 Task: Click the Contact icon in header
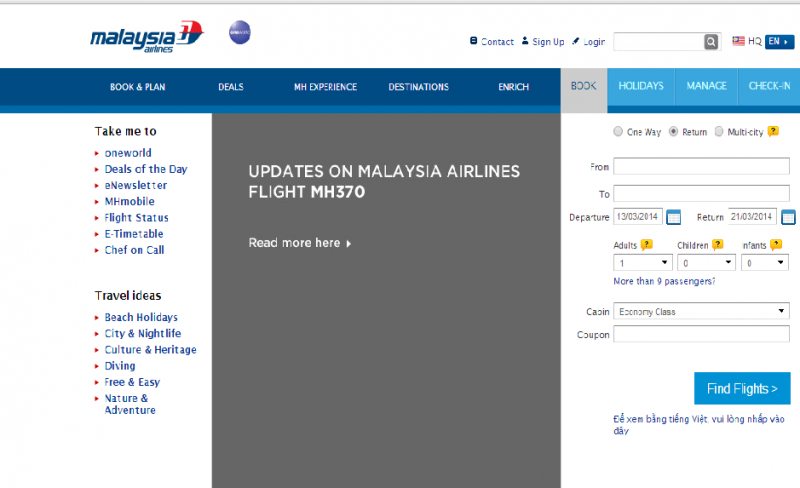(x=473, y=40)
